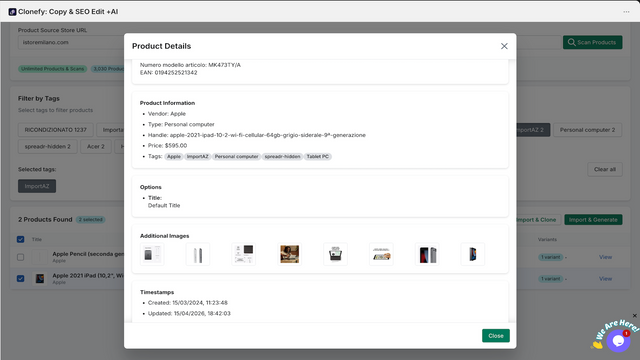Click the Clonefy app icon in header
This screenshot has height=360, width=640.
[x=12, y=12]
